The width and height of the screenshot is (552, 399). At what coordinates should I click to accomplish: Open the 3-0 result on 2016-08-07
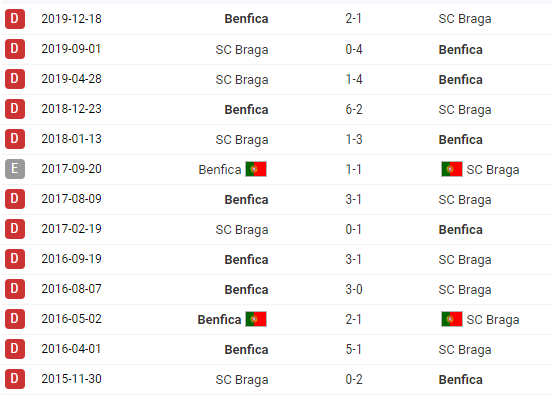[354, 289]
